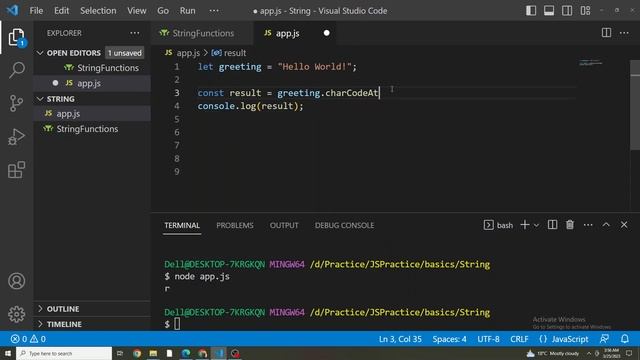
Task: Open File Explorer from the Windows taskbar
Action: [153, 353]
